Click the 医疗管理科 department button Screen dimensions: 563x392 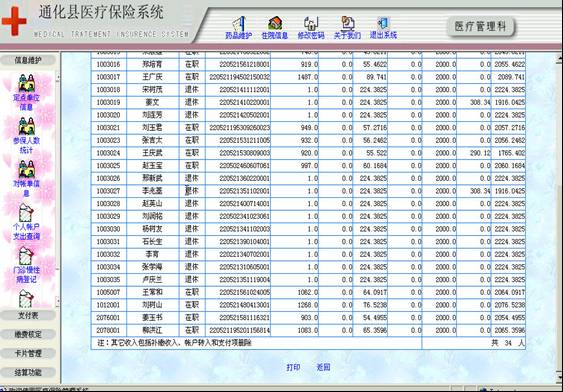click(x=480, y=26)
